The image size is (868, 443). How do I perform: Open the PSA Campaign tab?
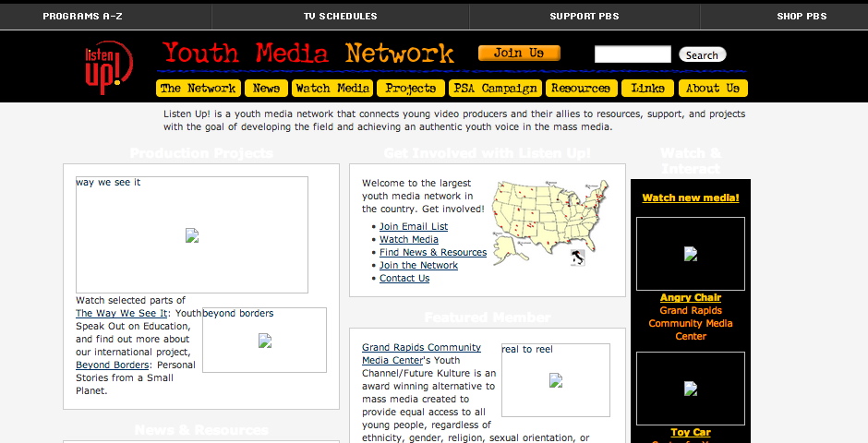(x=495, y=89)
